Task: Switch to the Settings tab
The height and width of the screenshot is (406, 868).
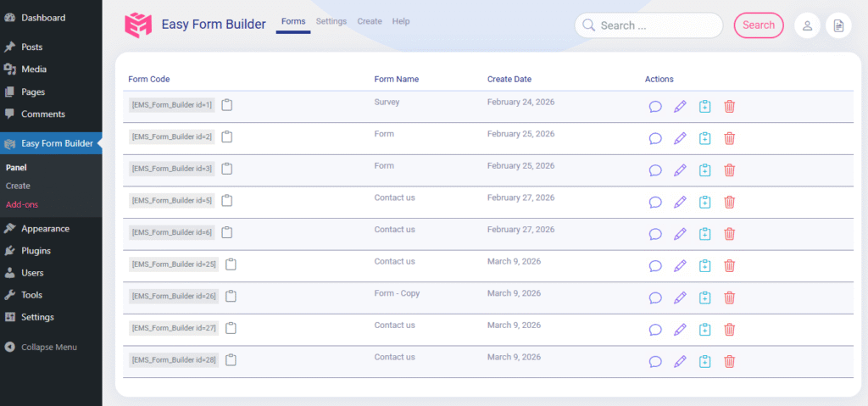Action: click(x=331, y=21)
